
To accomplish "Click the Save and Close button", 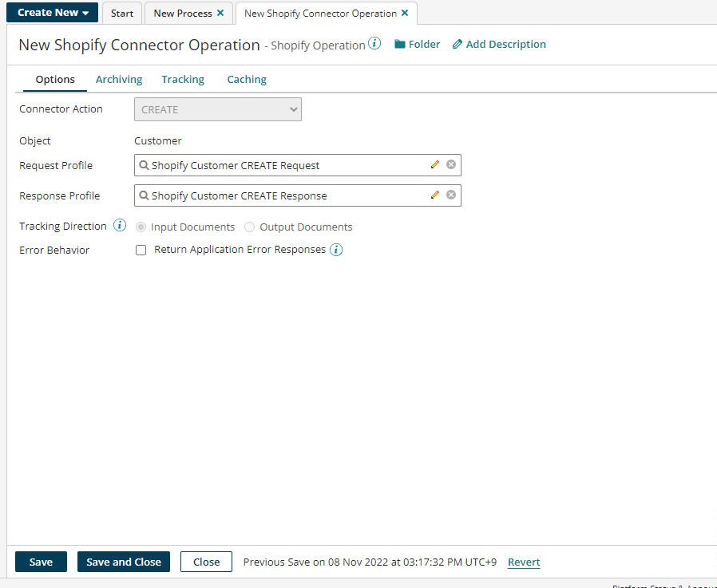I will [124, 562].
